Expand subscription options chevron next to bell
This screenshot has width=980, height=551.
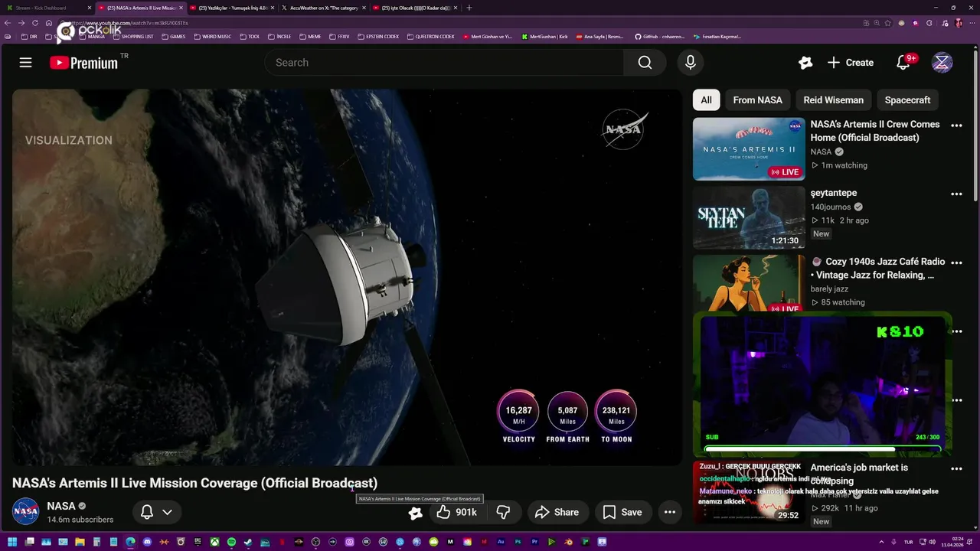coord(167,512)
